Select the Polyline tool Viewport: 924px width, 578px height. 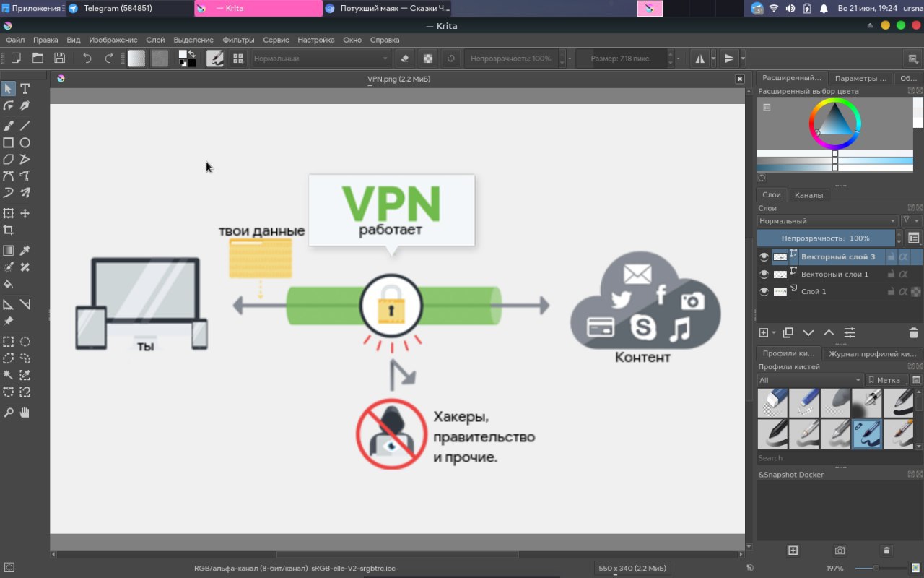(25, 159)
